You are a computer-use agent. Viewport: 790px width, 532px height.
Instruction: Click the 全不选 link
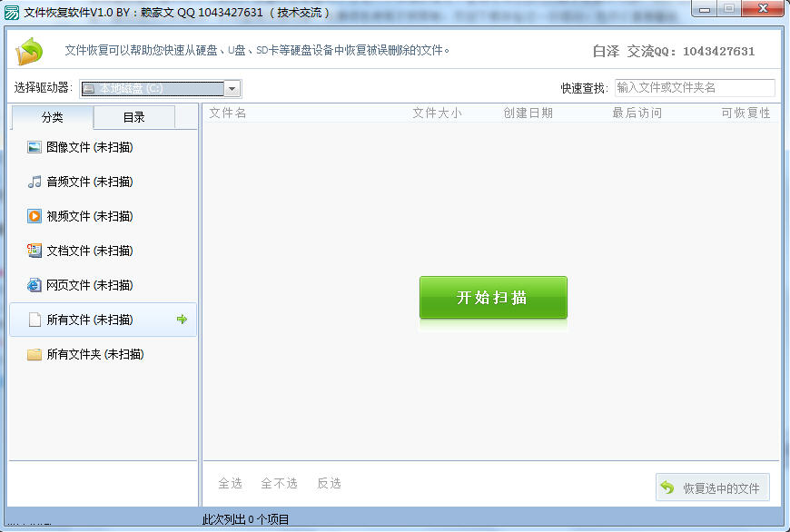[x=279, y=483]
